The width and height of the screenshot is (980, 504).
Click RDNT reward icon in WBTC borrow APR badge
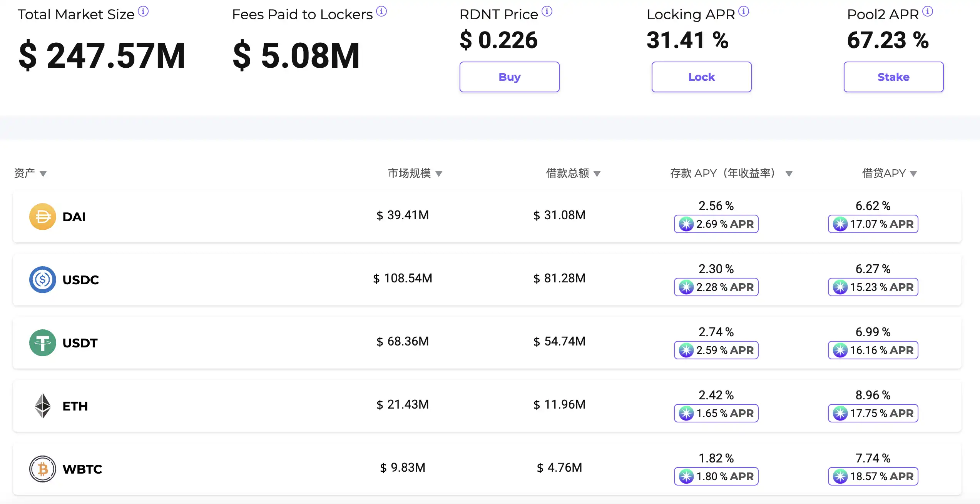[x=840, y=476]
